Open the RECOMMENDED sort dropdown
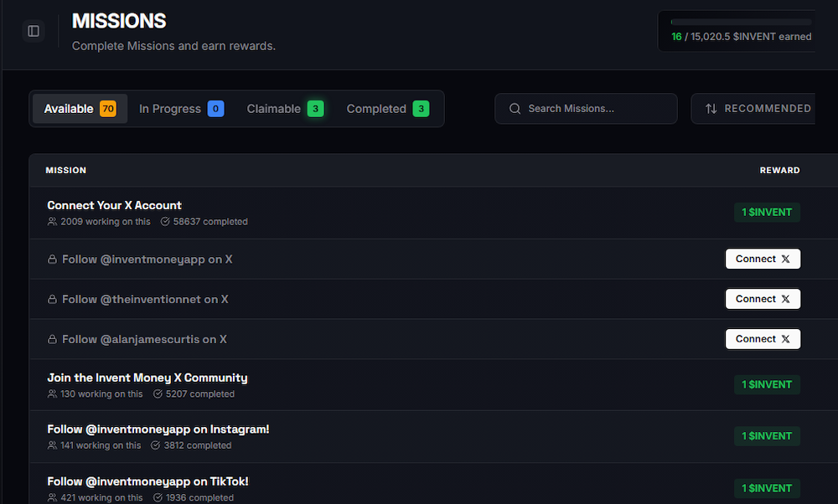The image size is (838, 504). tap(761, 108)
